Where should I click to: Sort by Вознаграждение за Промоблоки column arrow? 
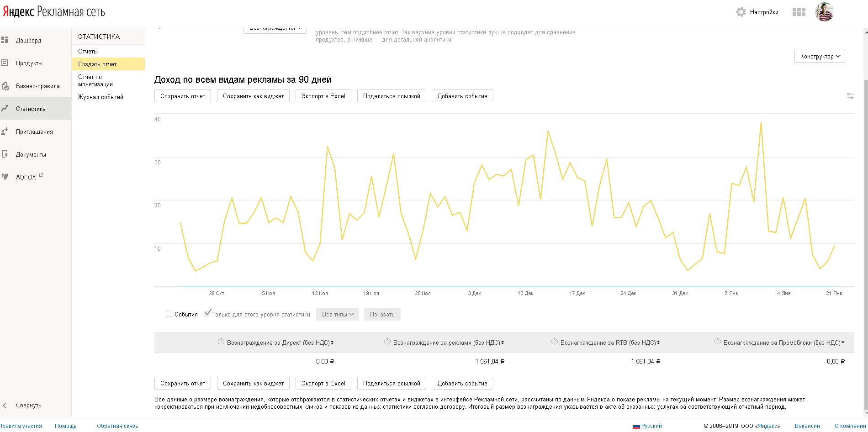[x=843, y=342]
